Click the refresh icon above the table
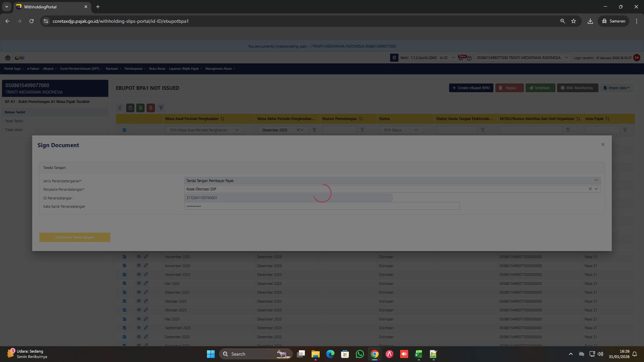 (x=120, y=108)
